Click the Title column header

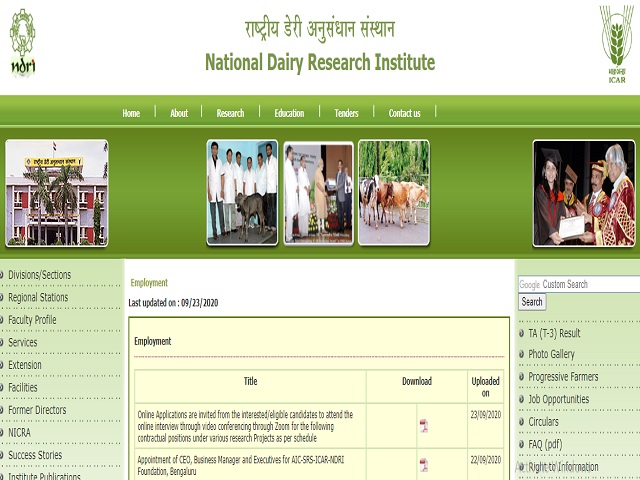click(x=250, y=381)
